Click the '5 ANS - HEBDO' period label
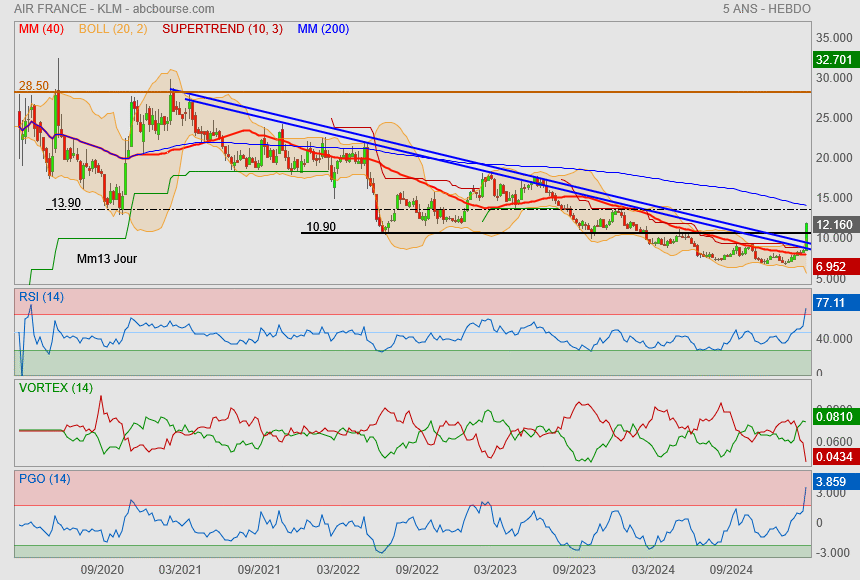 766,9
